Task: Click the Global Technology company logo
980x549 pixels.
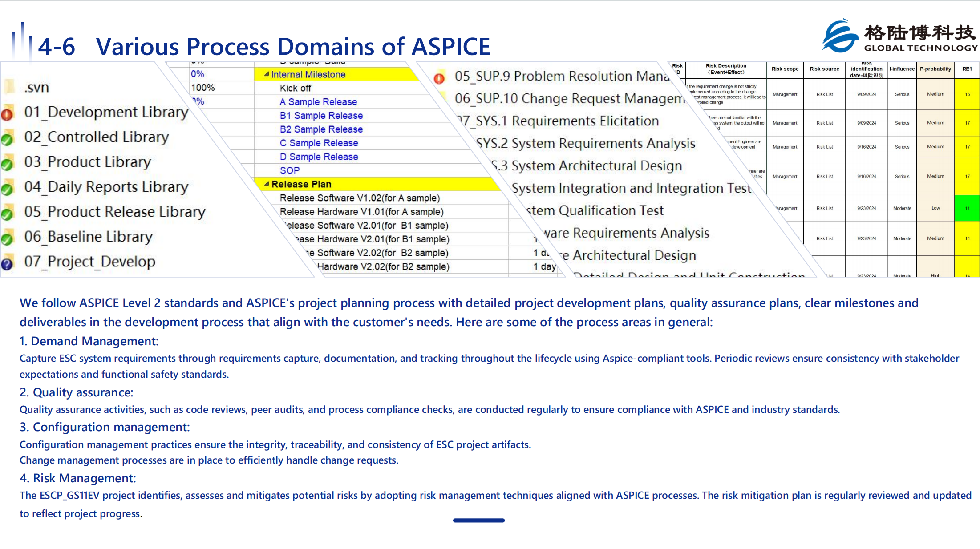Action: (899, 36)
